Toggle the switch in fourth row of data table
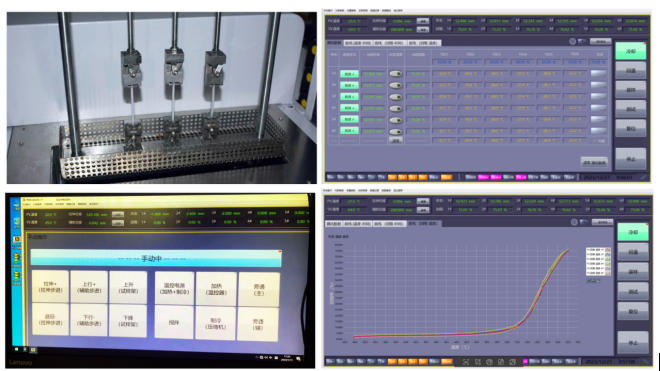660x371 pixels. pyautogui.click(x=395, y=108)
